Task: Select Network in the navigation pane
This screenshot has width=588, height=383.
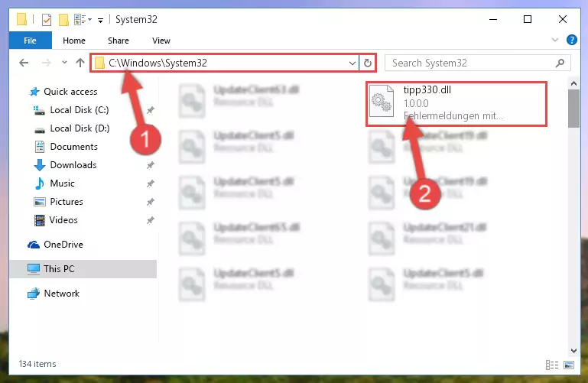Action: 61,293
